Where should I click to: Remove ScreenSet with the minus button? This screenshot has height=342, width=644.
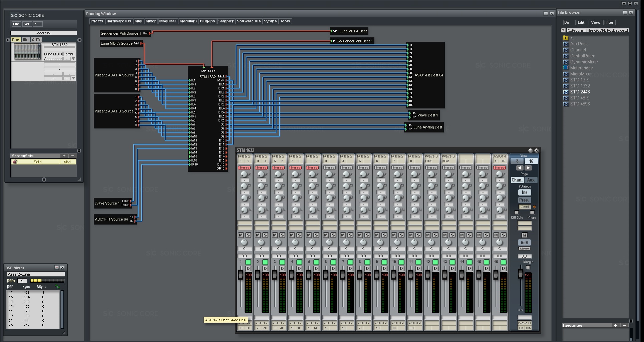73,156
